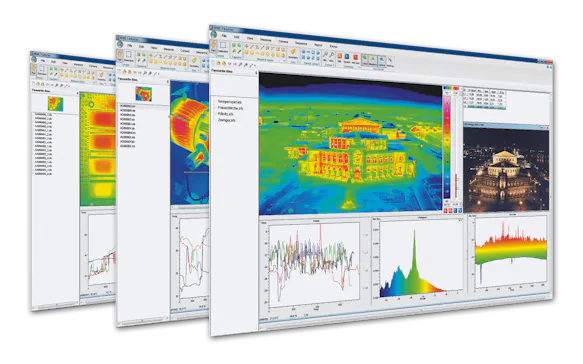Click the lightbulb icon in the front window ribbon
The height and width of the screenshot is (364, 583).
click(x=293, y=51)
